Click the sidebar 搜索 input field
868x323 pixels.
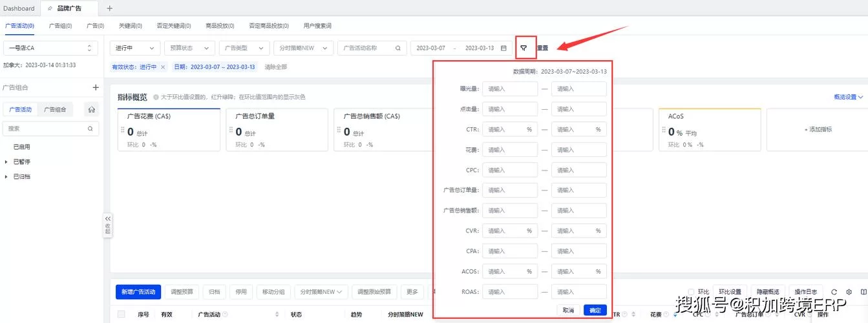[50, 129]
